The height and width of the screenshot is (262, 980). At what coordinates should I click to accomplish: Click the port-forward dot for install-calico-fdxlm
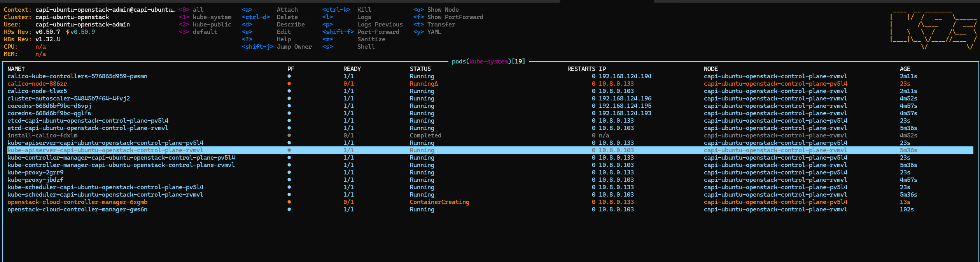(289, 135)
